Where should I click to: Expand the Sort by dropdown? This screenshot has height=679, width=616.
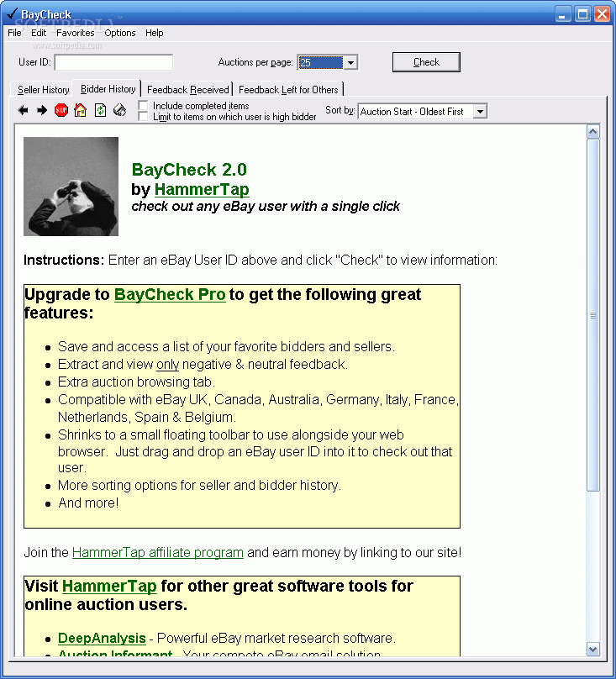click(480, 112)
